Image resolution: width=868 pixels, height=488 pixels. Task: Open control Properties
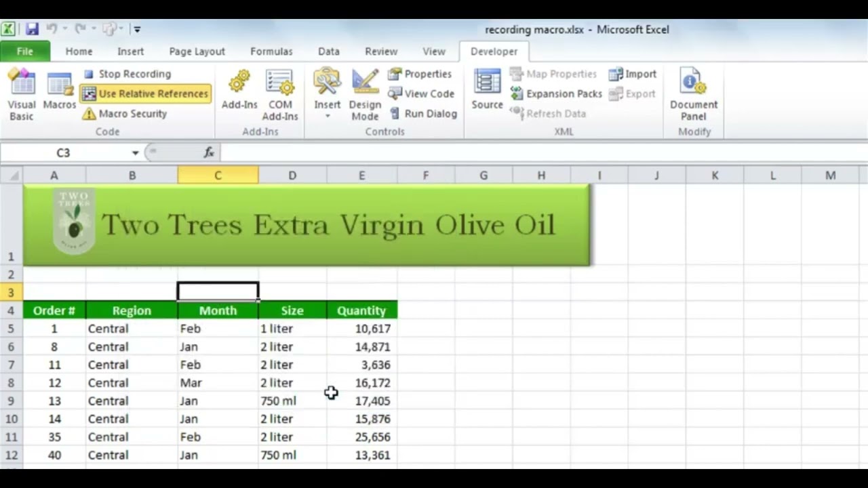[x=420, y=74]
